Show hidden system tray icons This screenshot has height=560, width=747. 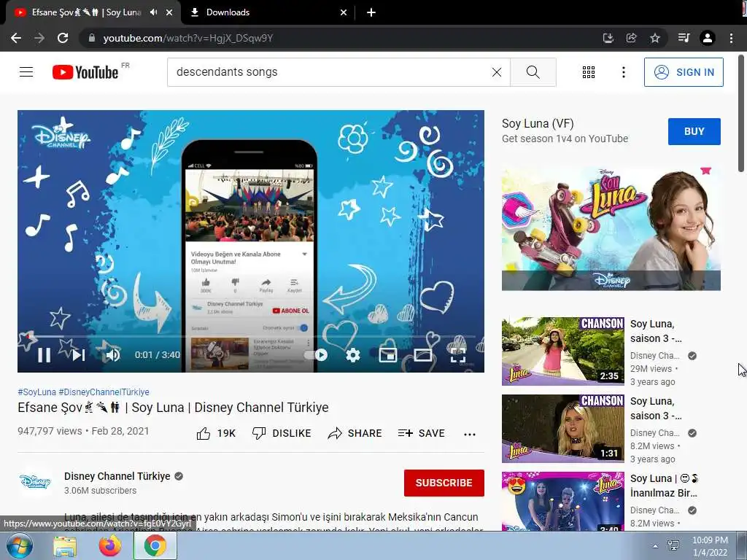pyautogui.click(x=655, y=546)
